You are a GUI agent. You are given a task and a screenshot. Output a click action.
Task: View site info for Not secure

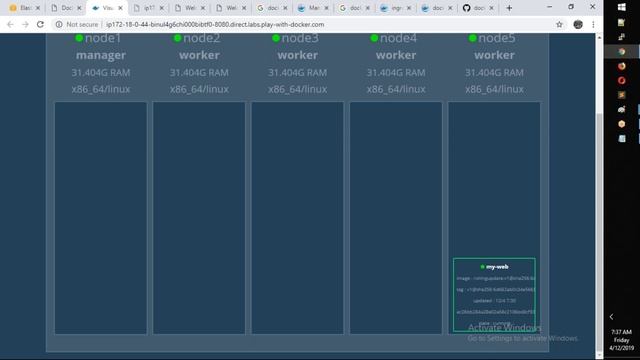(77, 24)
